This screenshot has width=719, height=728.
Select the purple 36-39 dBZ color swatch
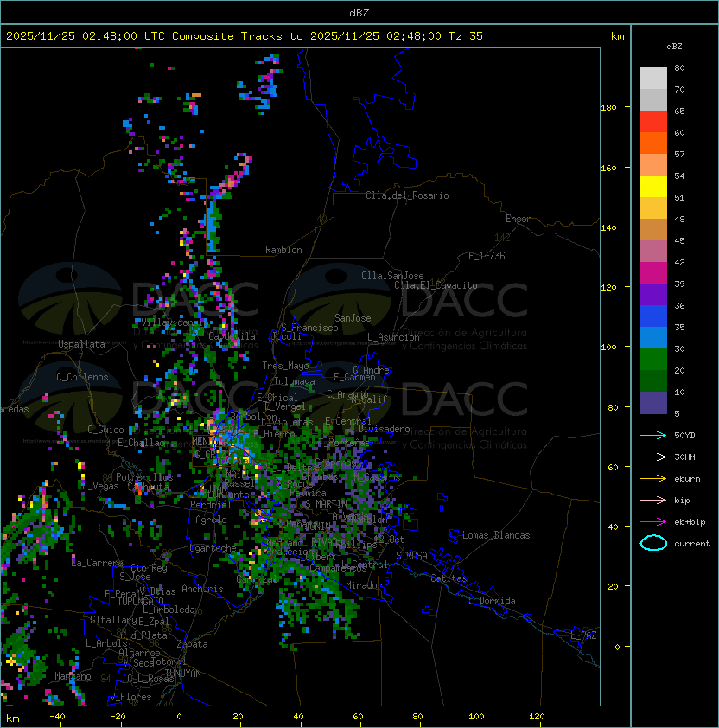tap(653, 294)
